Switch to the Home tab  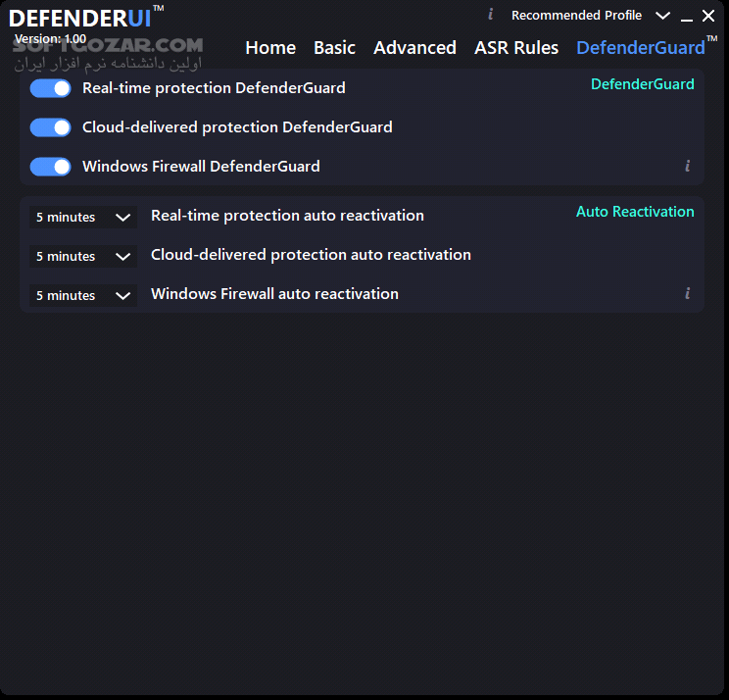click(x=270, y=47)
